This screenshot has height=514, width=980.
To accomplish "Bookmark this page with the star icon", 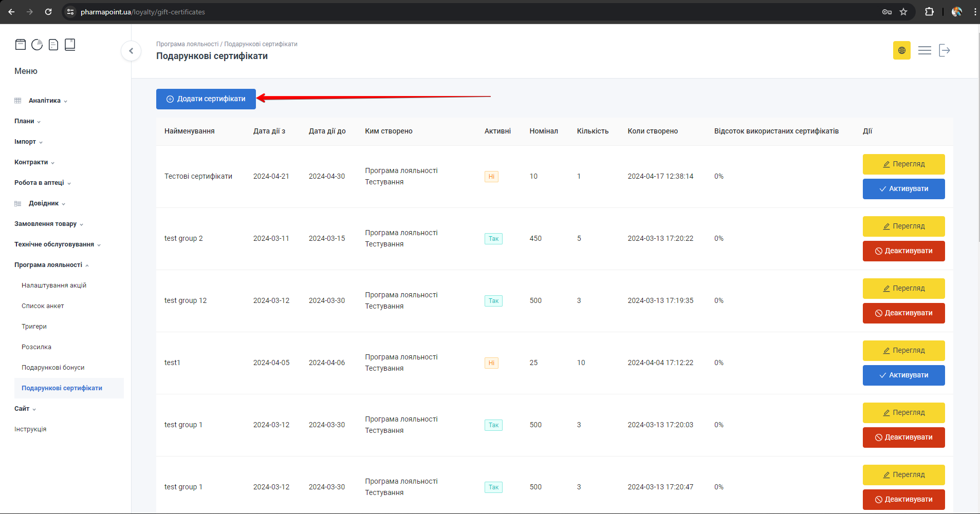I will click(903, 12).
